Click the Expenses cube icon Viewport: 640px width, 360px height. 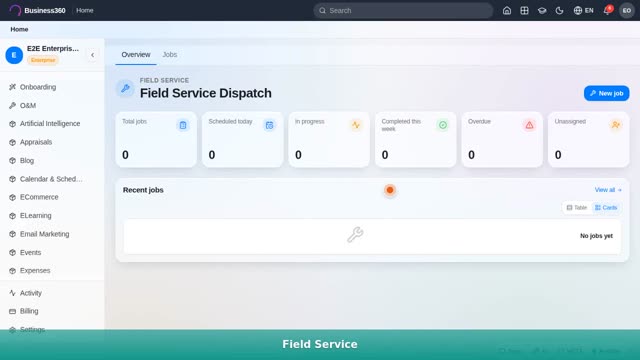tap(13, 271)
